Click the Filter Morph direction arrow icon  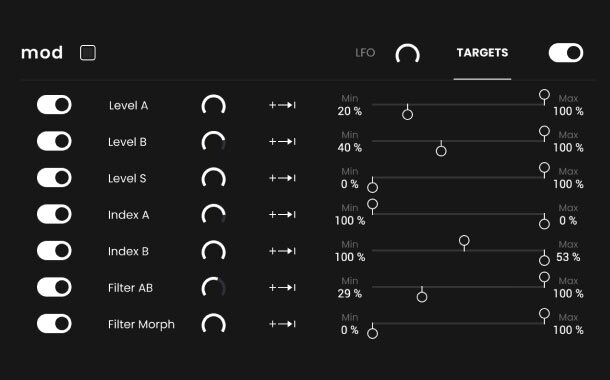tap(282, 324)
